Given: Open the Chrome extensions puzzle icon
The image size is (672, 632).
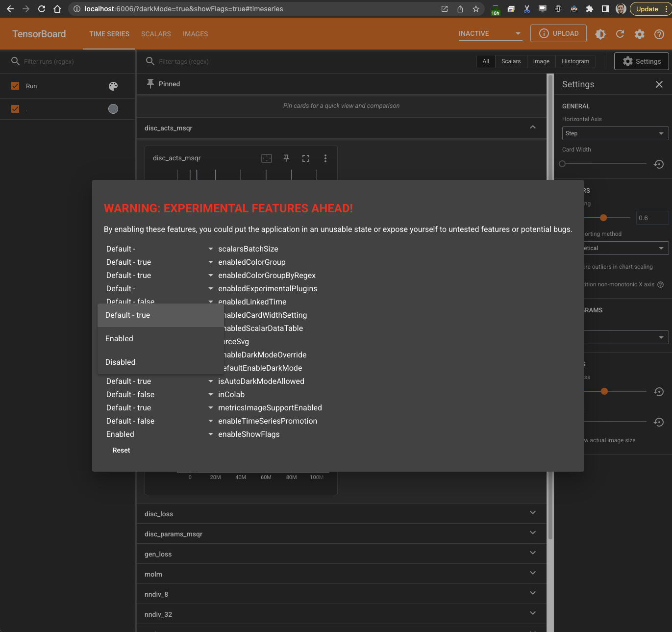Looking at the screenshot, I should pos(590,9).
